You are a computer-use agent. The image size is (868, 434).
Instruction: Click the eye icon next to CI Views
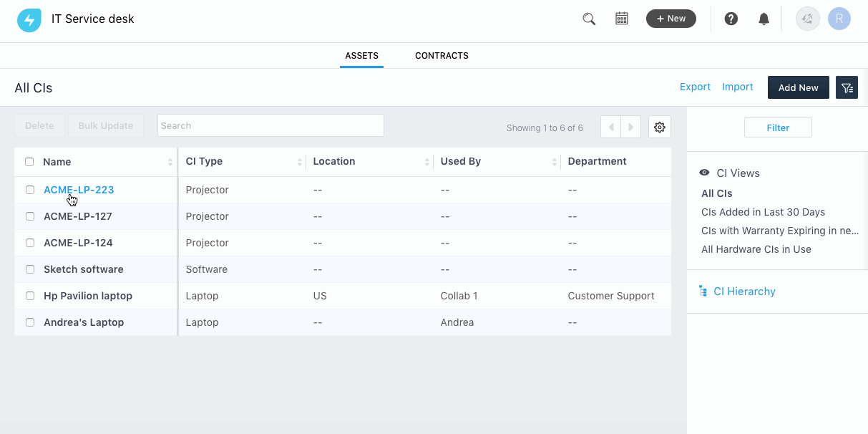pyautogui.click(x=705, y=173)
